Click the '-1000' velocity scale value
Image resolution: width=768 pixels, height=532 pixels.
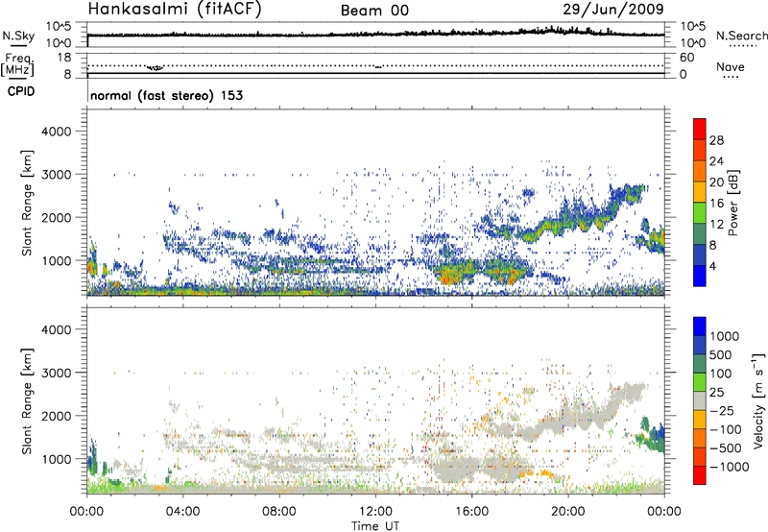(x=729, y=467)
